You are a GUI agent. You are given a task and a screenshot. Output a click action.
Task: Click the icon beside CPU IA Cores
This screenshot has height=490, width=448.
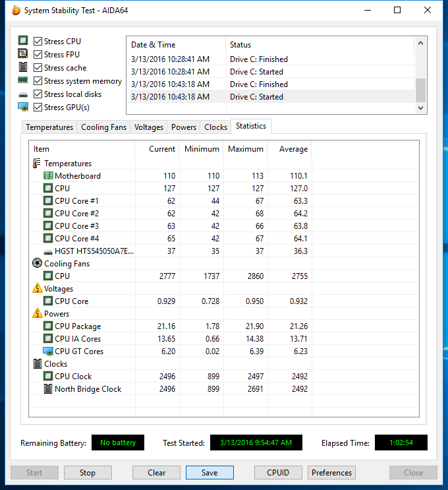click(x=48, y=338)
